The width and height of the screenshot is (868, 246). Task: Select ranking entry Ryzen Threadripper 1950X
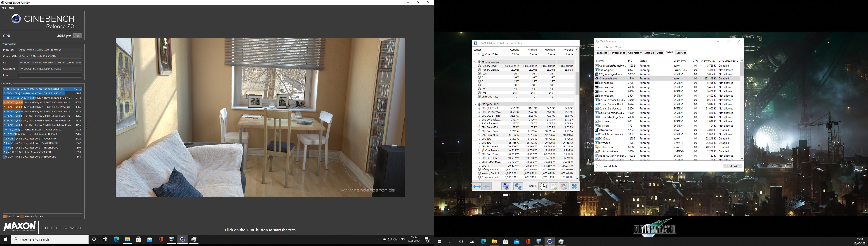tap(43, 98)
